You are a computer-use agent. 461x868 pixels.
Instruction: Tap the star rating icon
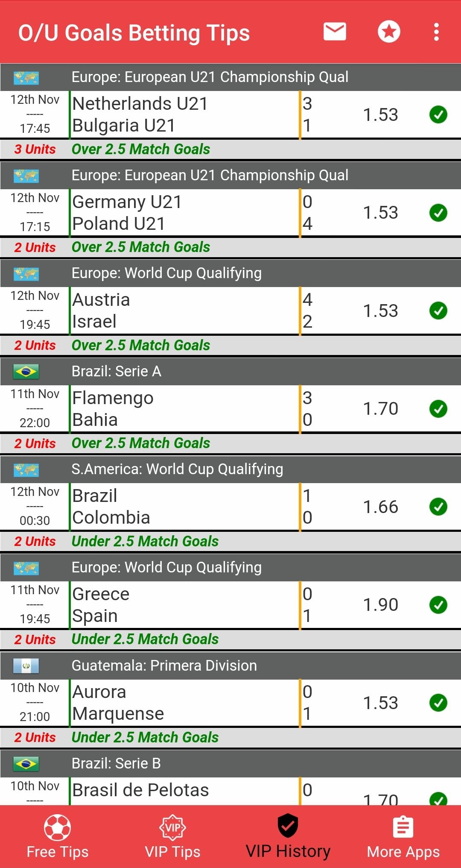(x=389, y=32)
